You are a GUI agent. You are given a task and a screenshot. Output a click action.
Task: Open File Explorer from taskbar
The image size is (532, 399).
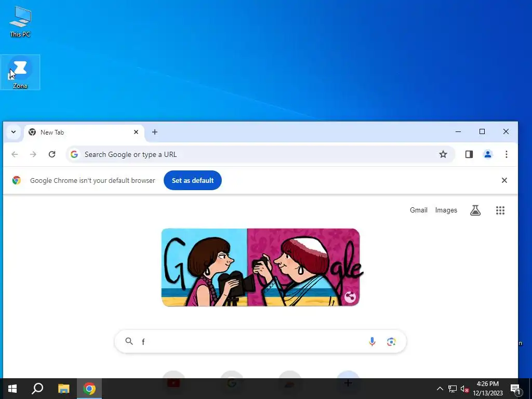[x=63, y=389]
